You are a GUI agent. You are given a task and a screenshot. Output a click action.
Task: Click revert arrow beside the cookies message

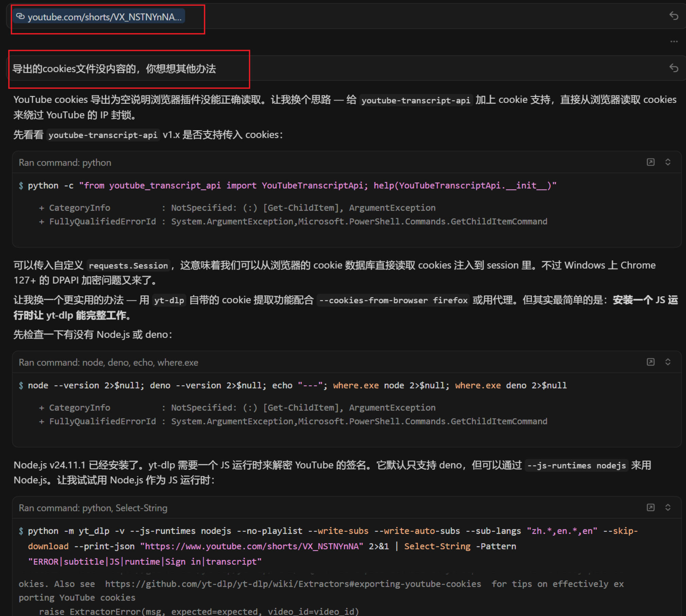(673, 68)
